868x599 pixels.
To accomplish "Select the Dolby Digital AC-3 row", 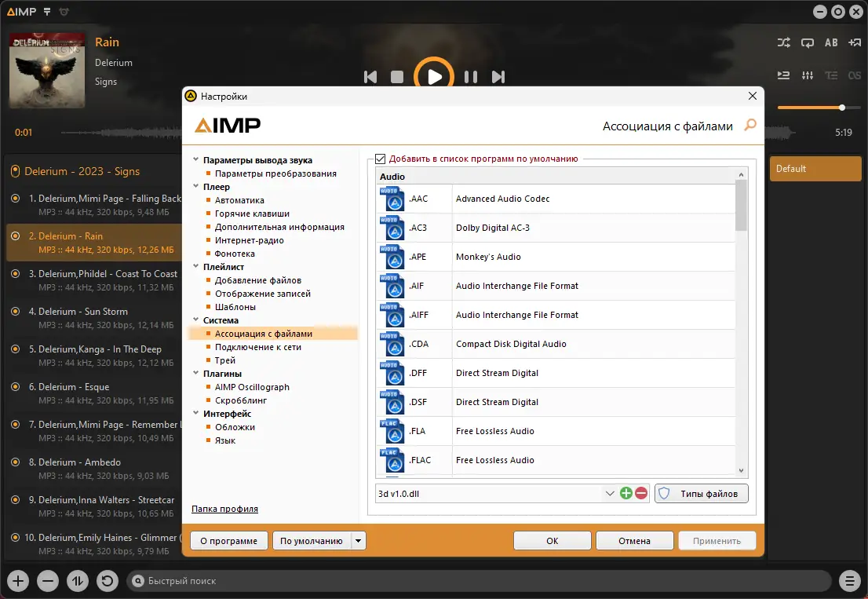I will pyautogui.click(x=556, y=228).
